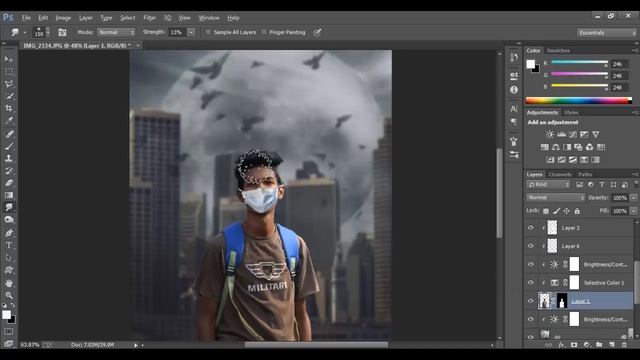
Task: Click the Opacity 100% value field
Action: point(620,198)
